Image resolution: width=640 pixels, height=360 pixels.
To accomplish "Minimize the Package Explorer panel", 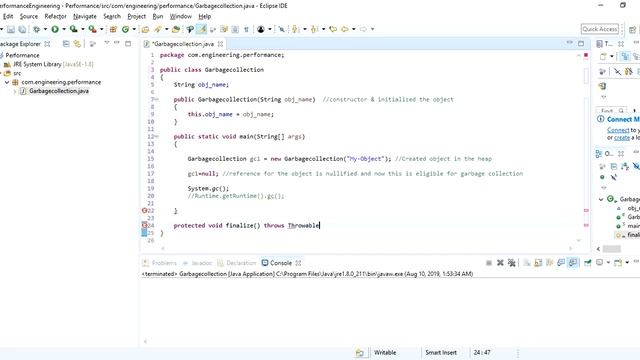I will [117, 43].
